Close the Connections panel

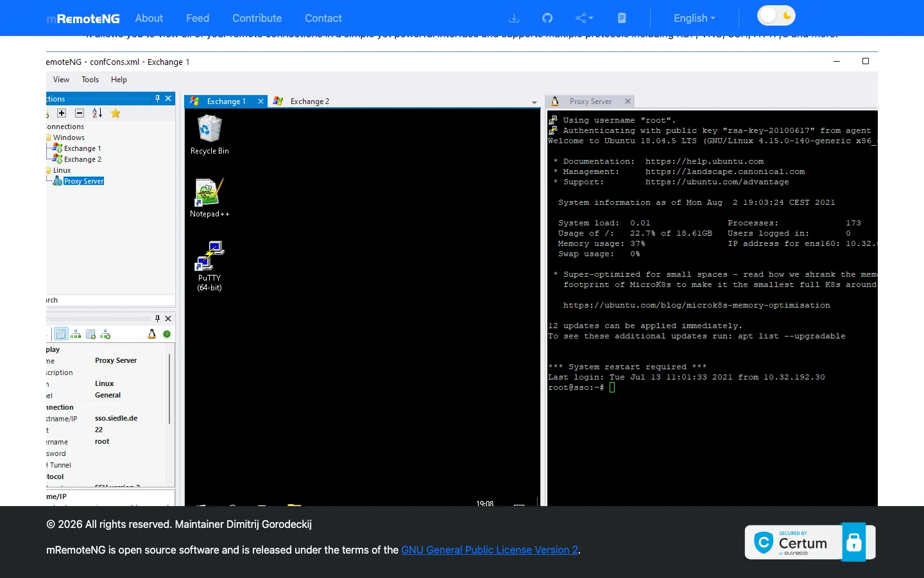click(168, 98)
